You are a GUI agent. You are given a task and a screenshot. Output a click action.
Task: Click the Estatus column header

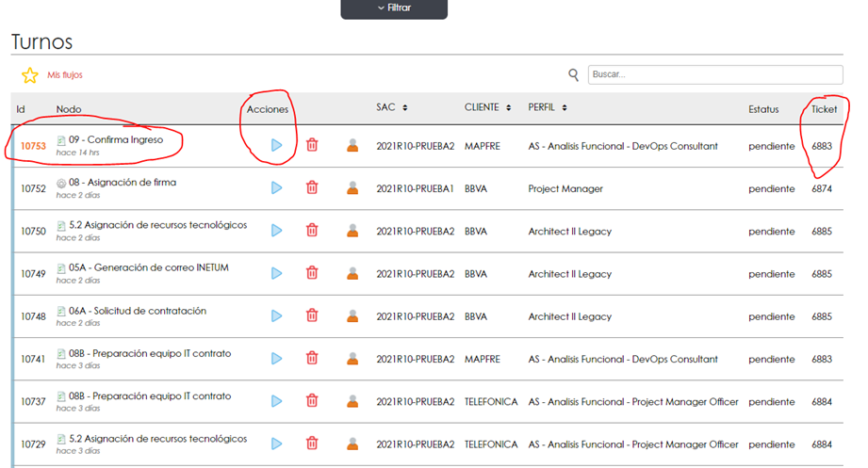(763, 109)
